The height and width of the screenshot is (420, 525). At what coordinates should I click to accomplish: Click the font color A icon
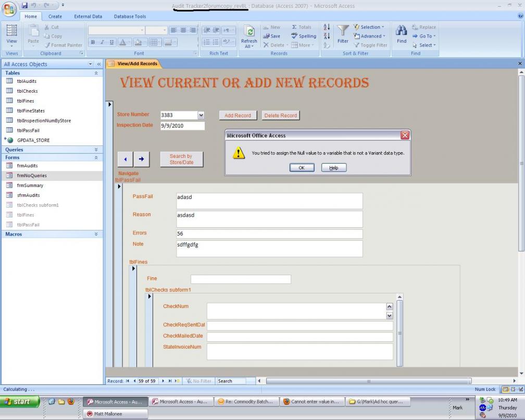[x=123, y=42]
